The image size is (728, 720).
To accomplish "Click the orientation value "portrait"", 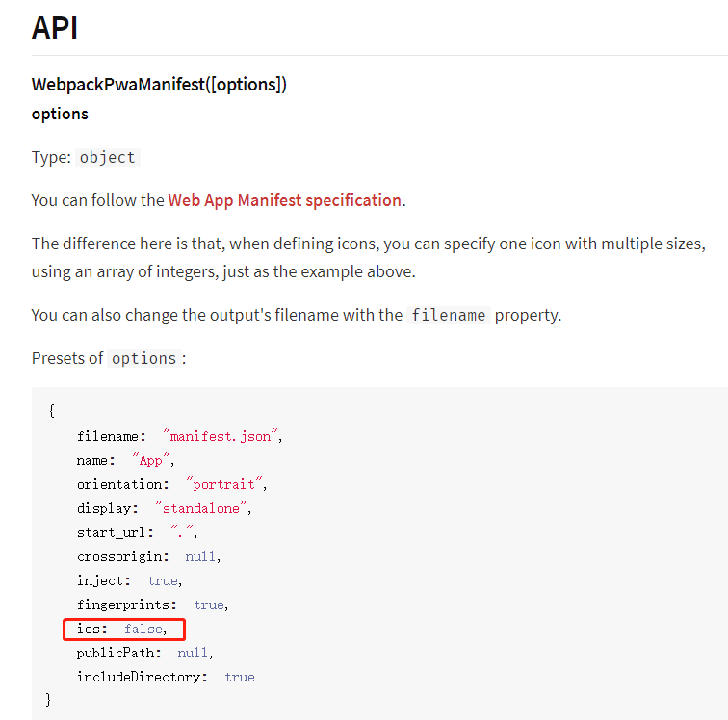I will point(223,484).
